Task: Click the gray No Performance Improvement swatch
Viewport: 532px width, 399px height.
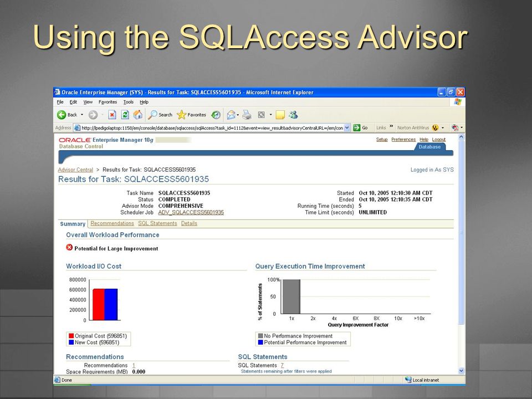Action: (x=260, y=336)
